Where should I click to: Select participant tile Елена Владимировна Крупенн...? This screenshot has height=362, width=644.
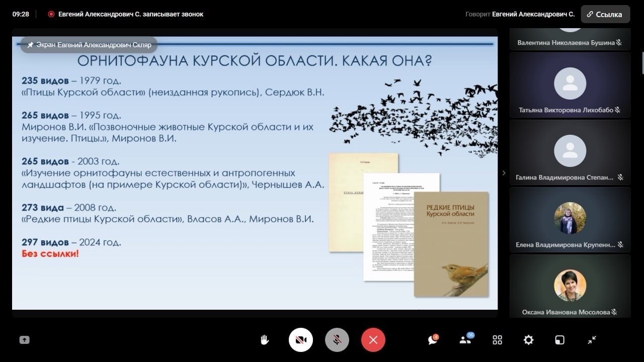(570, 219)
